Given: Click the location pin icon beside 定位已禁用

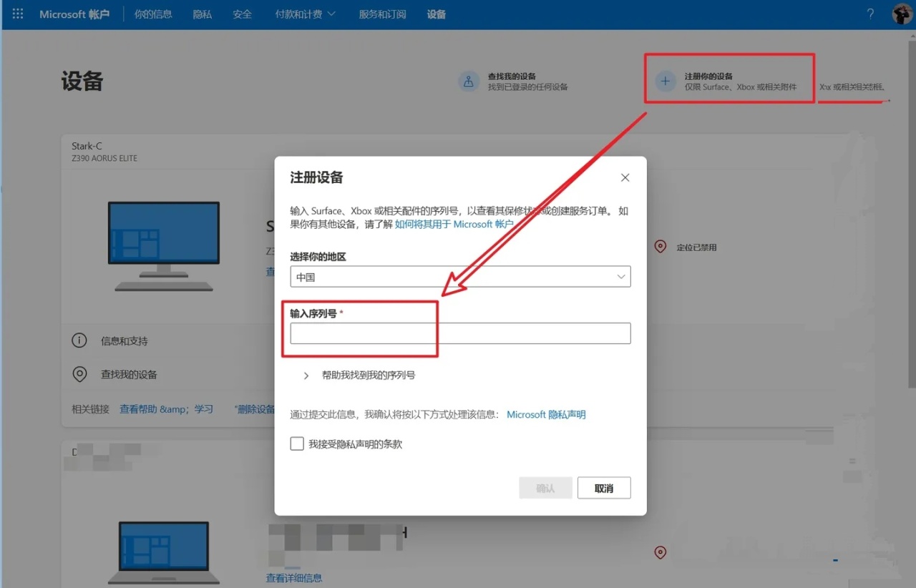Looking at the screenshot, I should tap(661, 247).
